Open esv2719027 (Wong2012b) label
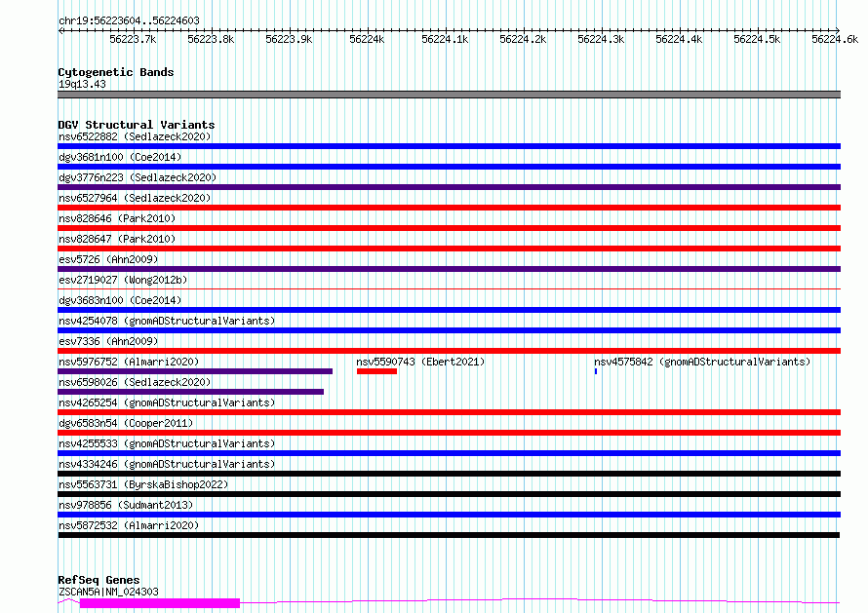This screenshot has width=868, height=613. click(123, 280)
